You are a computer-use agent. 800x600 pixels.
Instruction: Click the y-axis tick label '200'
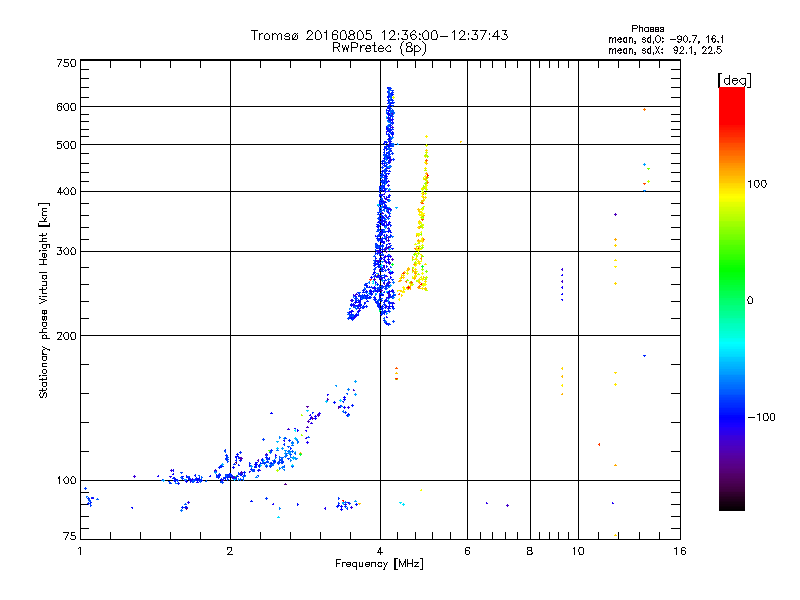tap(66, 336)
